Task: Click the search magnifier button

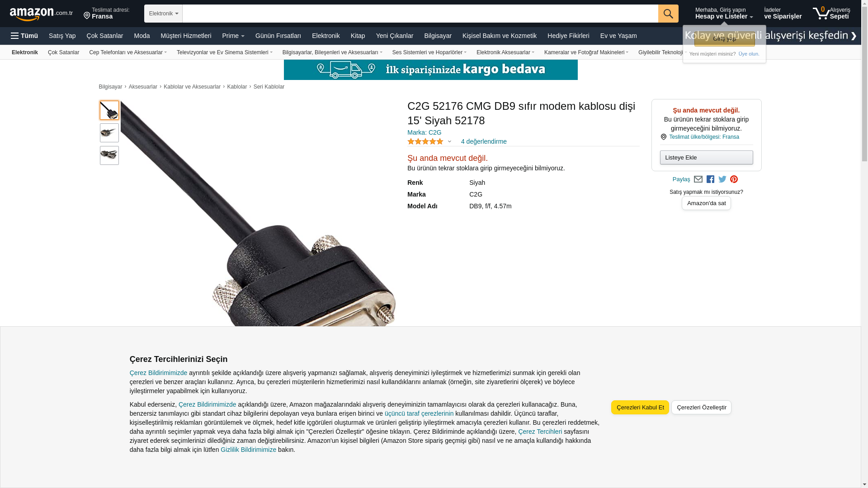Action: pyautogui.click(x=668, y=14)
